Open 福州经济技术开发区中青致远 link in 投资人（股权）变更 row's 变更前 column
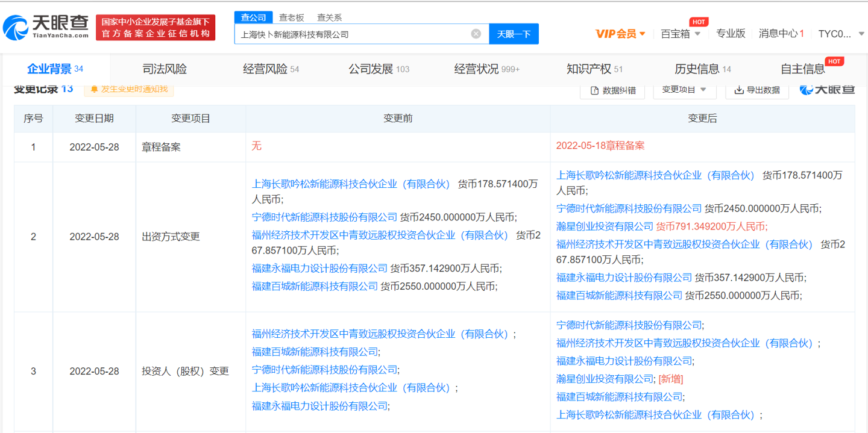The height and width of the screenshot is (433, 868). 381,334
